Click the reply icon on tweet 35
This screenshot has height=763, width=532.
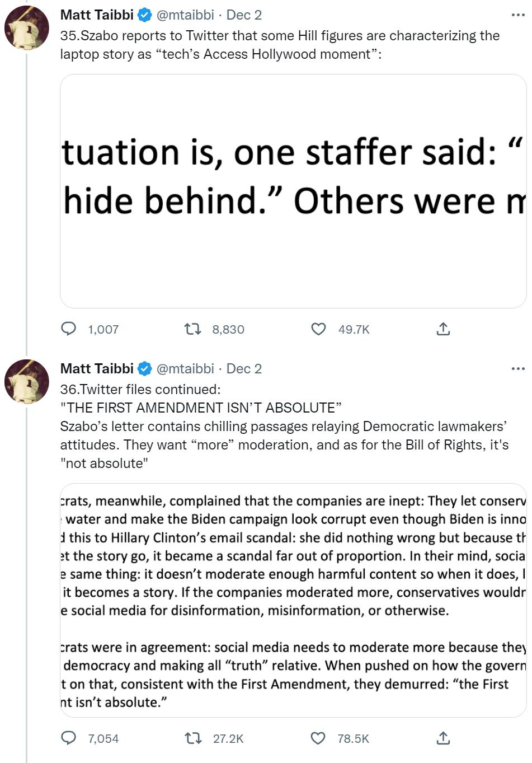point(69,330)
